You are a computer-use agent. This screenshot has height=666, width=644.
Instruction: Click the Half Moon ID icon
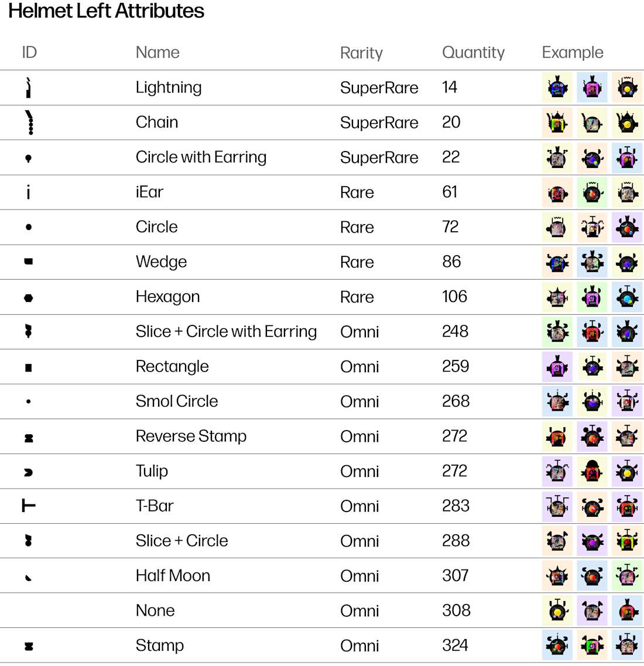coord(29,577)
